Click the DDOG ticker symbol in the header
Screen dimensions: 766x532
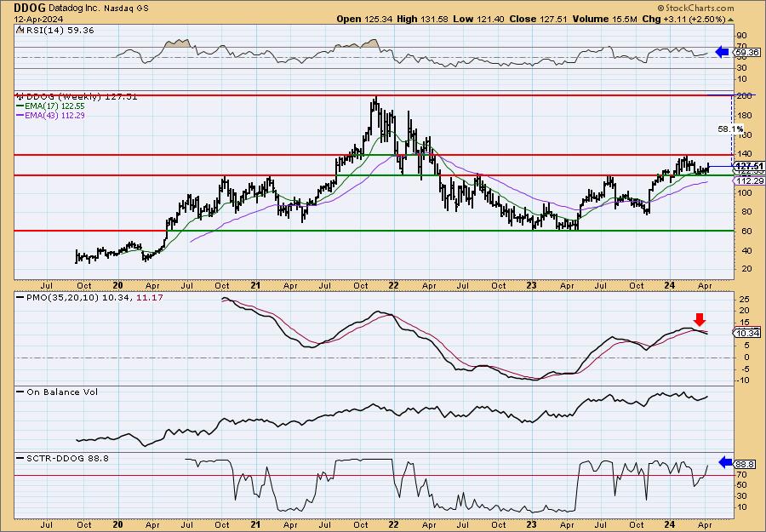pyautogui.click(x=29, y=8)
